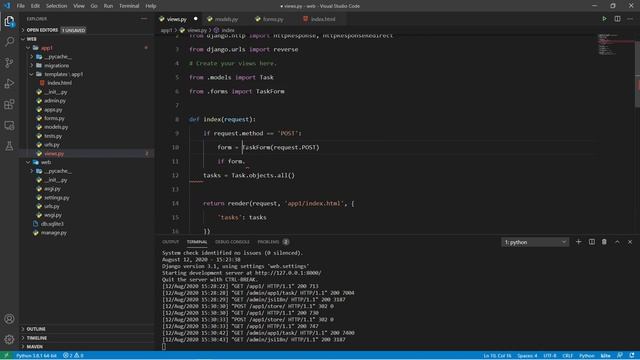Select Python interpreter in status bar

coord(36,356)
